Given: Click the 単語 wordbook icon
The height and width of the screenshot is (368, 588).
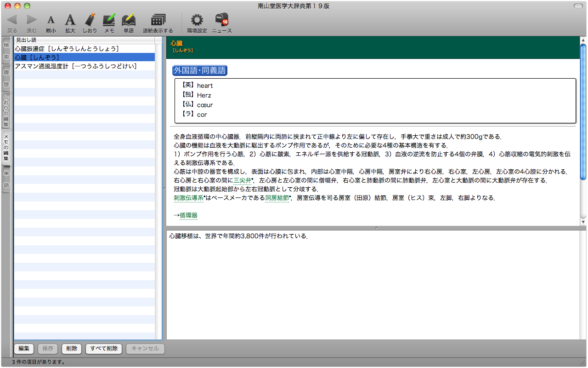Looking at the screenshot, I should [x=129, y=20].
